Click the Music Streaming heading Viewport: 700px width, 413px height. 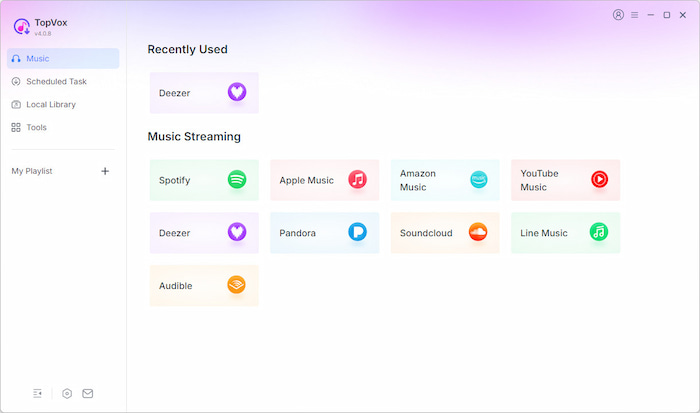(x=194, y=136)
